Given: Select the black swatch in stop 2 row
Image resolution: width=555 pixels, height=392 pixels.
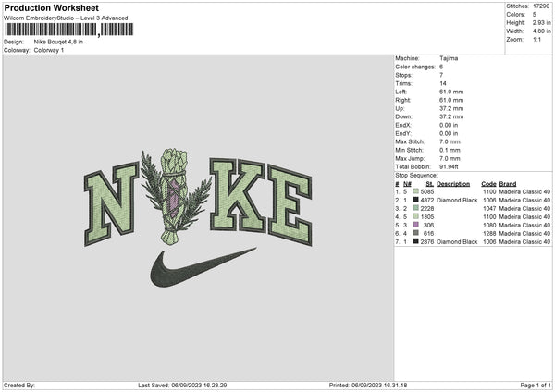Looking at the screenshot, I should (415, 200).
